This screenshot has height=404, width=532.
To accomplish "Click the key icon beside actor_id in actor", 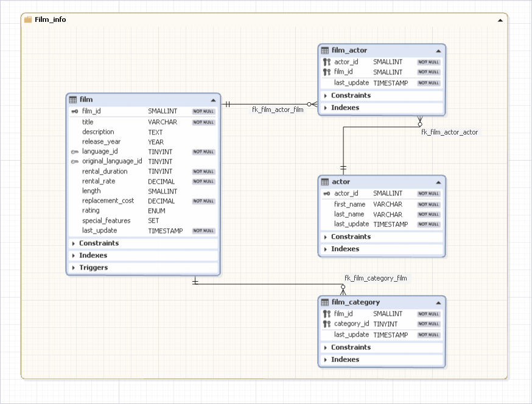I will 324,193.
